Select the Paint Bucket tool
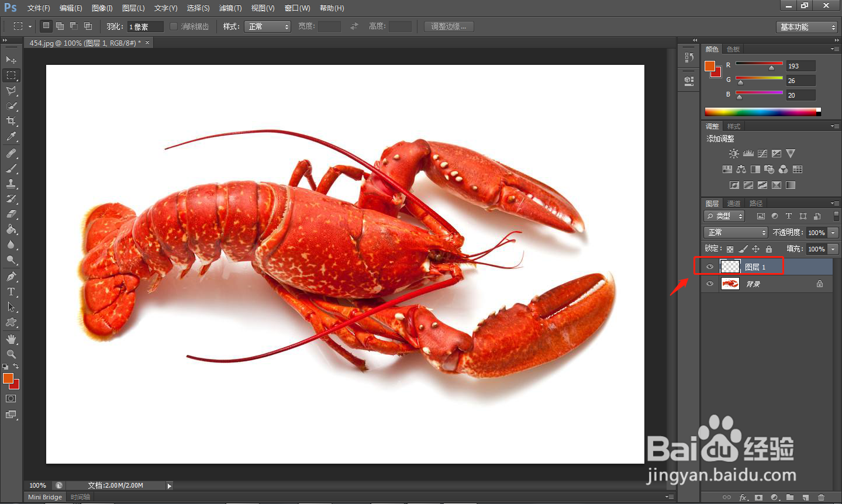The image size is (842, 504). (x=11, y=229)
